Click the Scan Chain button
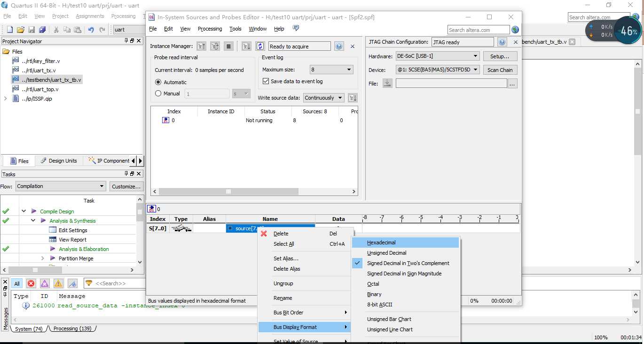This screenshot has width=644, height=344. pyautogui.click(x=500, y=70)
